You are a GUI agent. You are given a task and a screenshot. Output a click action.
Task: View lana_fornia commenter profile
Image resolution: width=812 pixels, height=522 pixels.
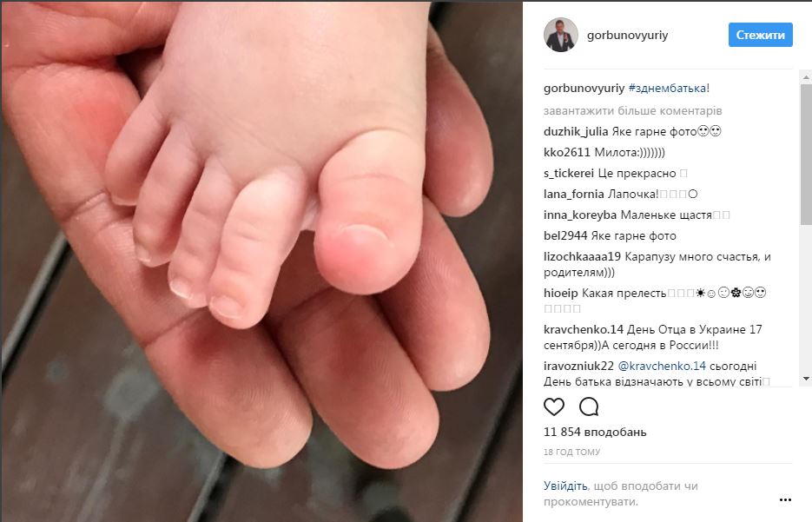574,194
